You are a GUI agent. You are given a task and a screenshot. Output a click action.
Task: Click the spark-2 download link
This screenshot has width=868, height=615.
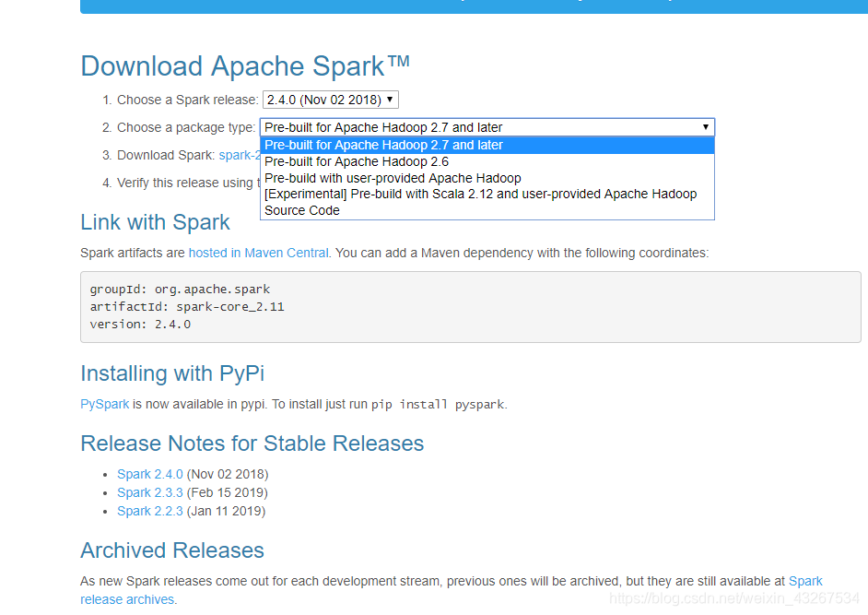coord(240,155)
